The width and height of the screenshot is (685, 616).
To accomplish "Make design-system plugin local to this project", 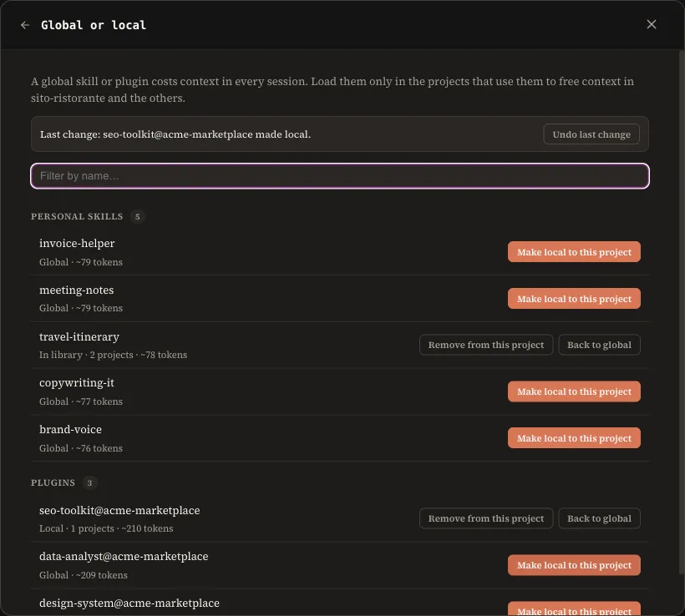I will pos(574,609).
